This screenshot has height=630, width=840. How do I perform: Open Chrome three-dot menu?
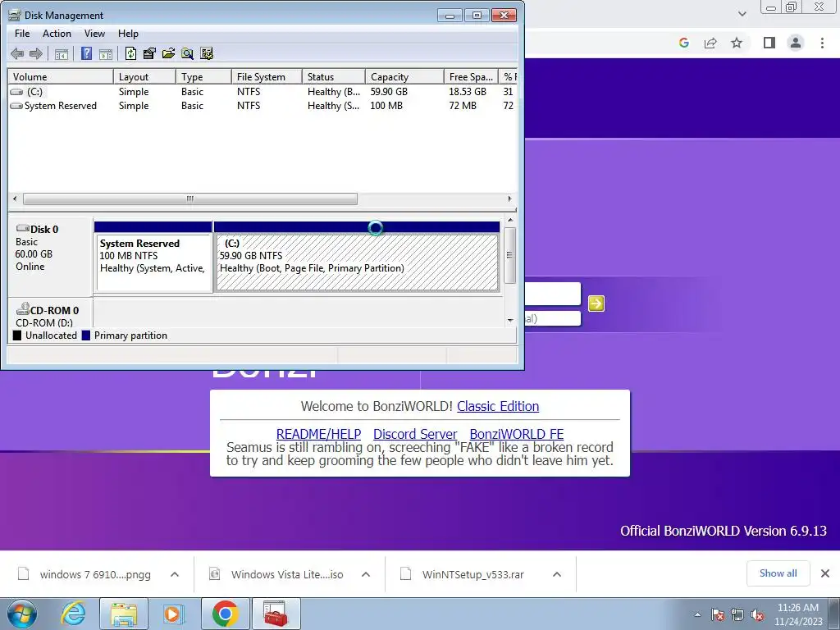tap(822, 43)
